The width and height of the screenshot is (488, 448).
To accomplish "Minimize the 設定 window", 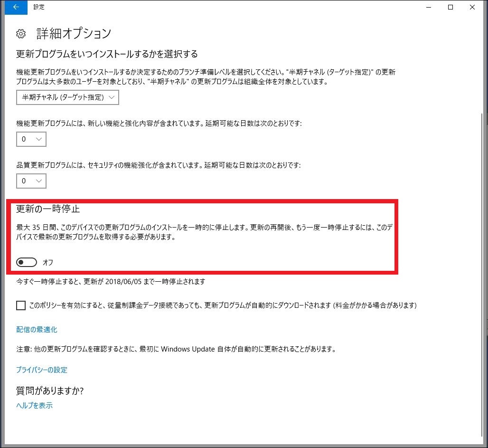I will [429, 7].
